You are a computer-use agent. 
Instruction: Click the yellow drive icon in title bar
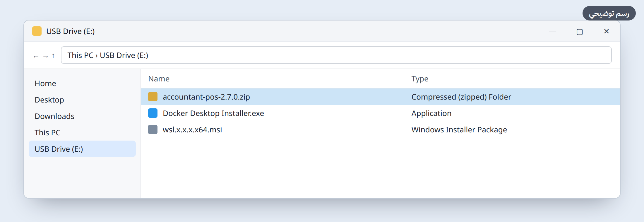tap(37, 31)
